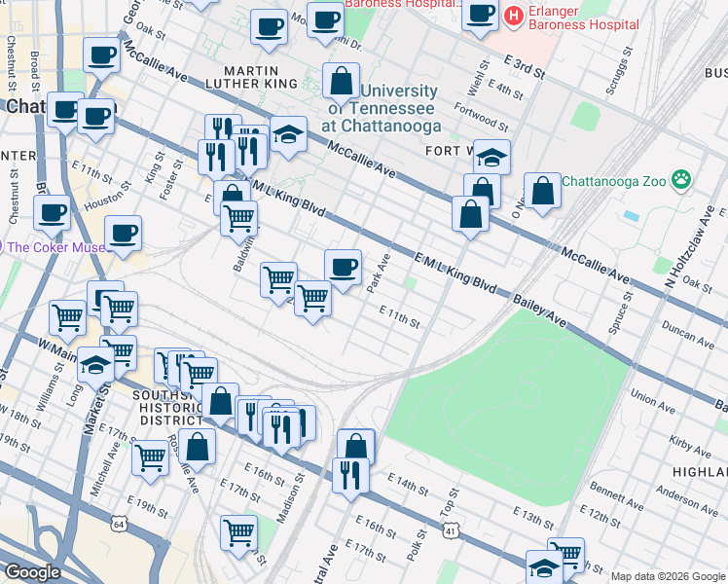Click the Scruggs St street label
This screenshot has height=584, width=728.
(x=619, y=70)
